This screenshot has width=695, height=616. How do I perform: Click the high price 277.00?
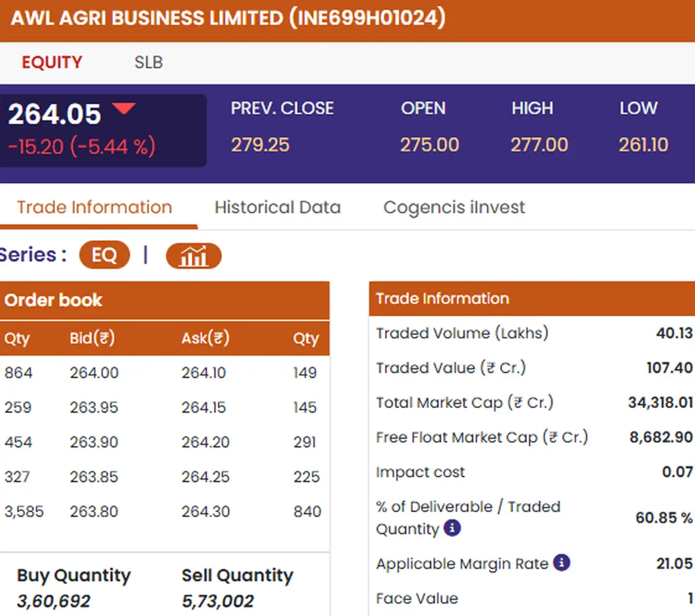539,145
